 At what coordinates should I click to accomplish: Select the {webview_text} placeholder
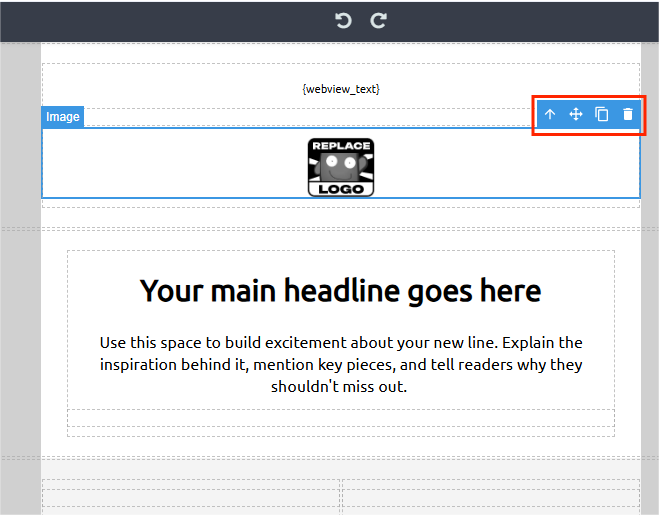point(340,89)
